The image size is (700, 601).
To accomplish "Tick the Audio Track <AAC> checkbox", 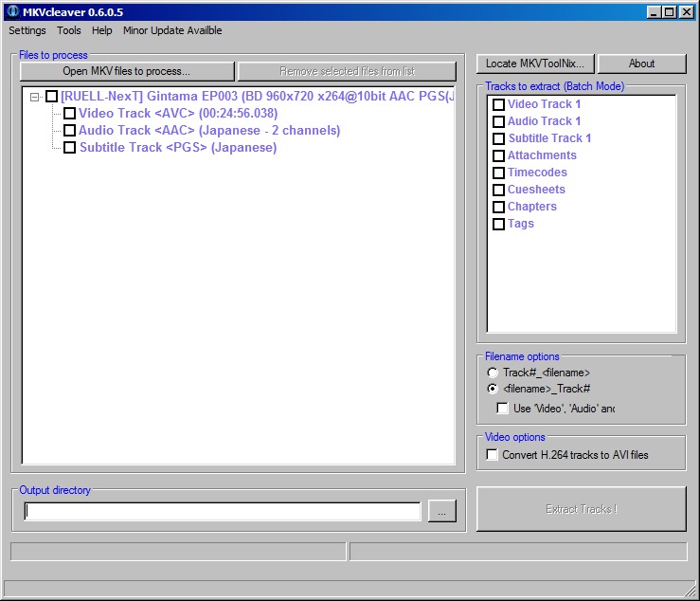I will coord(69,131).
